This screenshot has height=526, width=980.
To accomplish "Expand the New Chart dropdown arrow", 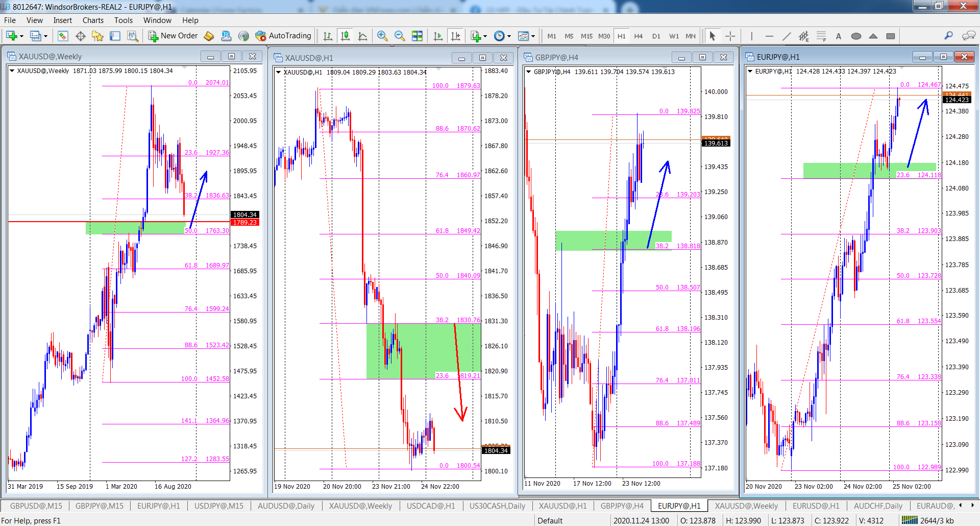I will (x=21, y=36).
